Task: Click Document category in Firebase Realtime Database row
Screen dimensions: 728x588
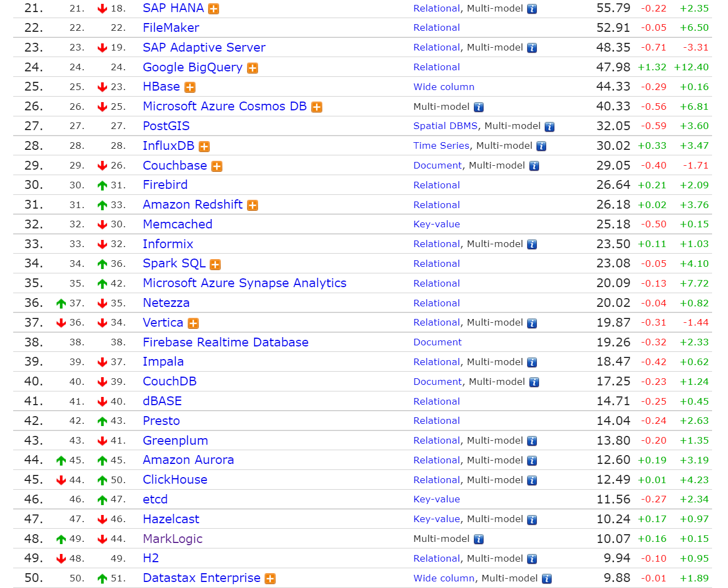Action: pyautogui.click(x=438, y=343)
